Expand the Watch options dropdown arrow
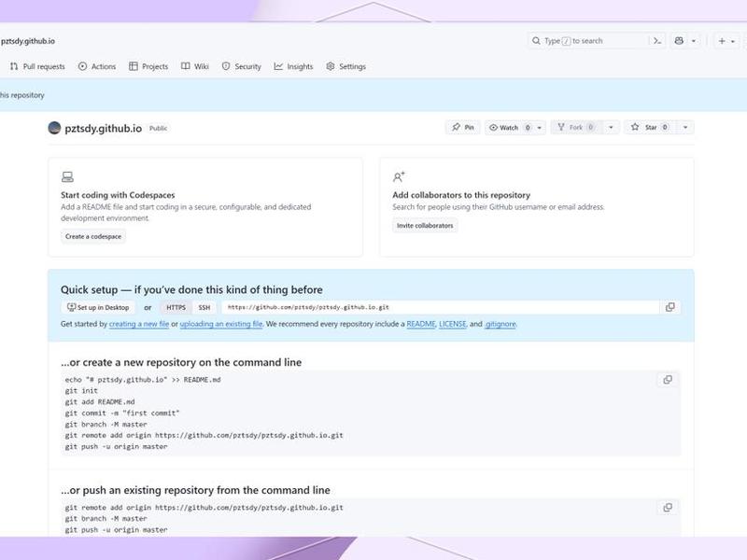Image resolution: width=747 pixels, height=560 pixels. 540,127
